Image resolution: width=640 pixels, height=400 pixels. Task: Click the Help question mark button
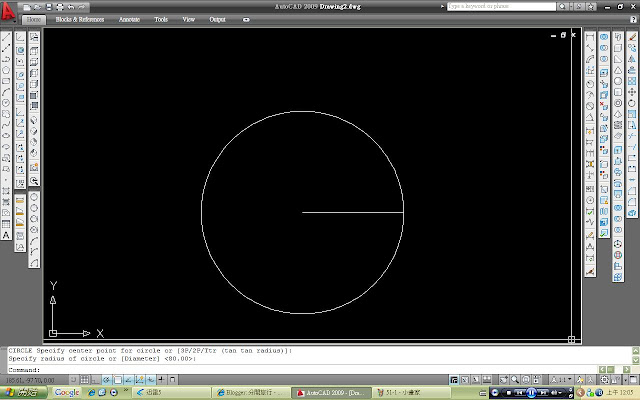pyautogui.click(x=633, y=20)
